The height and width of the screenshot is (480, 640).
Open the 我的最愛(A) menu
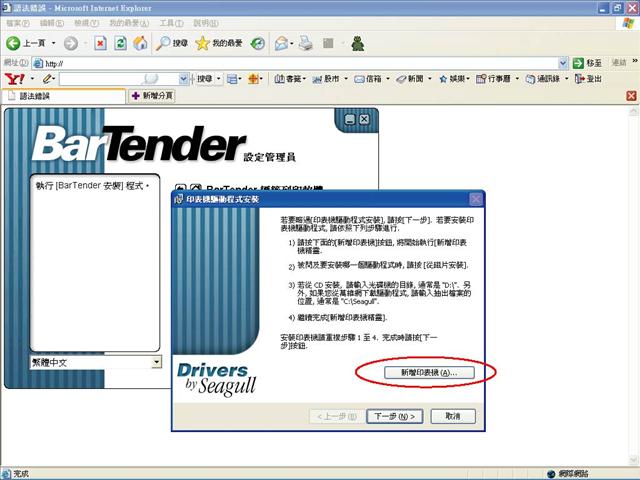pos(129,23)
